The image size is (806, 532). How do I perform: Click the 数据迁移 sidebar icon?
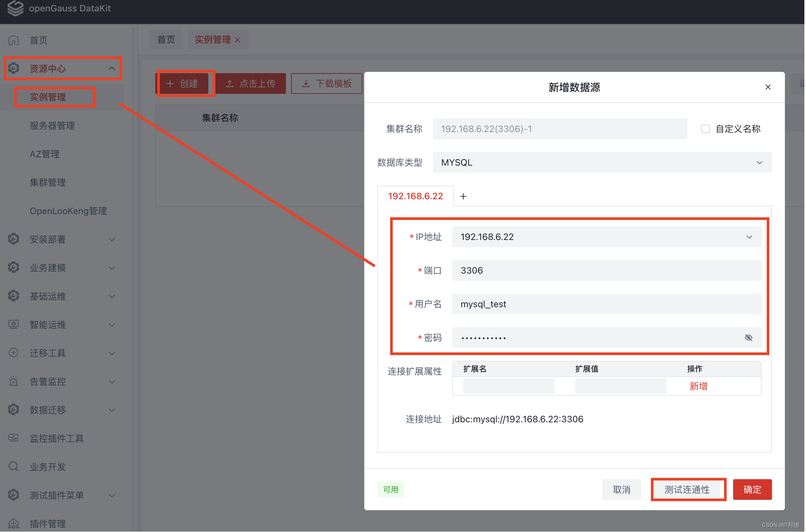pyautogui.click(x=14, y=410)
